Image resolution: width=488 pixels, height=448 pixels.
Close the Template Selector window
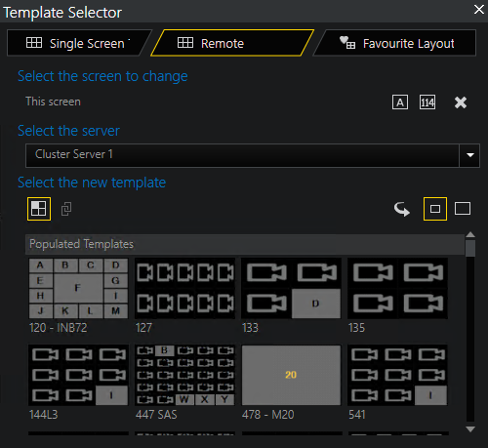pos(479,9)
